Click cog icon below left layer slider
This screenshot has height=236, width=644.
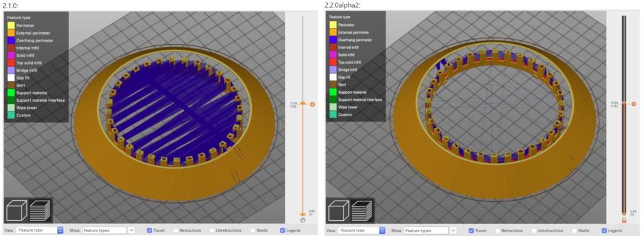point(303,220)
